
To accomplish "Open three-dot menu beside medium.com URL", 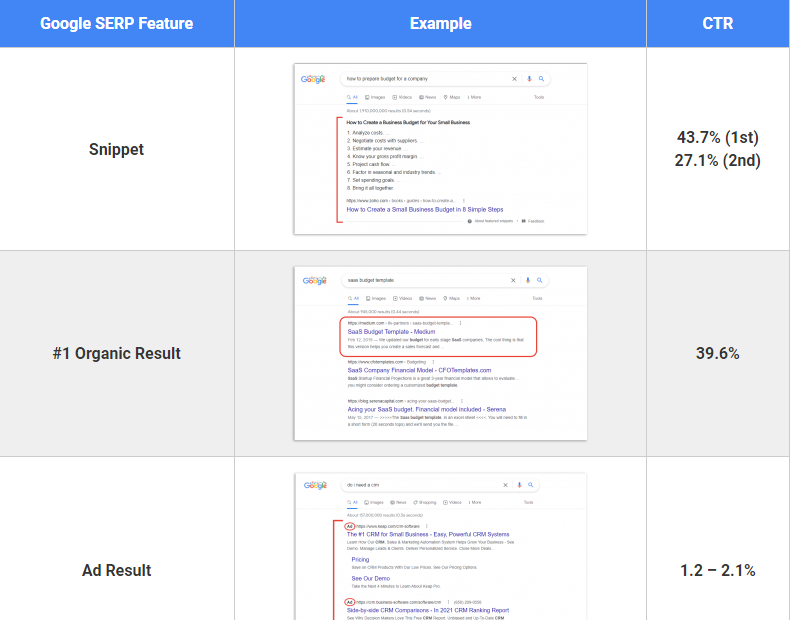I will (x=460, y=323).
